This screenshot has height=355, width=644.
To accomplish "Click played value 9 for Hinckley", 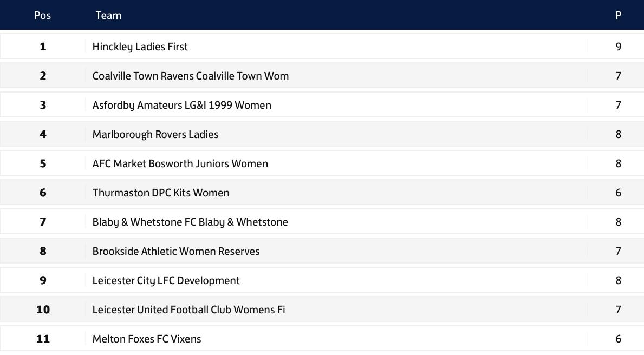I will [618, 47].
